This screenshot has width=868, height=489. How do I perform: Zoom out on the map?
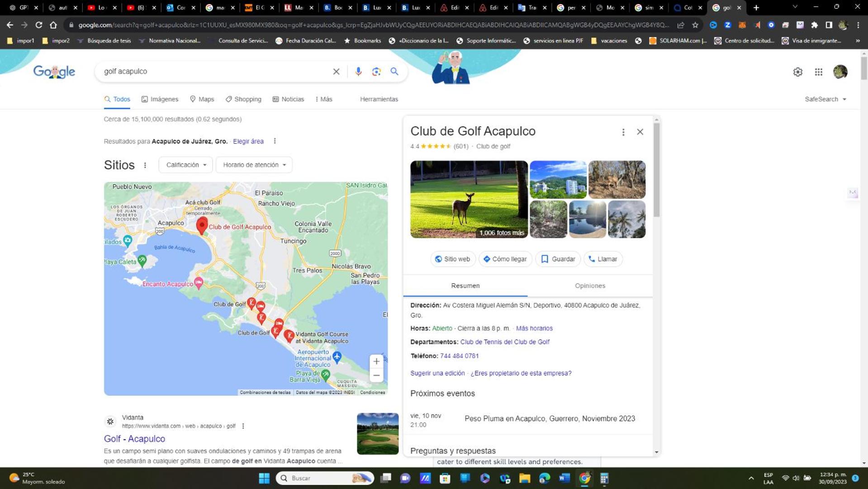point(376,375)
